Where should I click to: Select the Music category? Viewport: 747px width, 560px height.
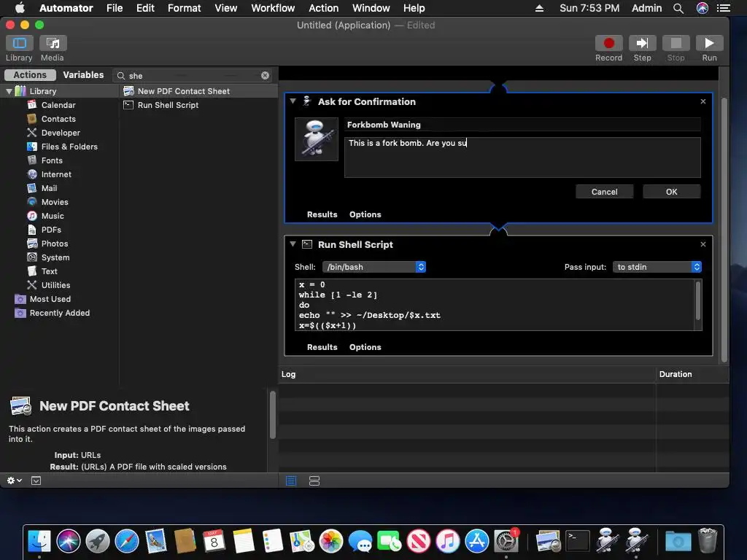(53, 216)
